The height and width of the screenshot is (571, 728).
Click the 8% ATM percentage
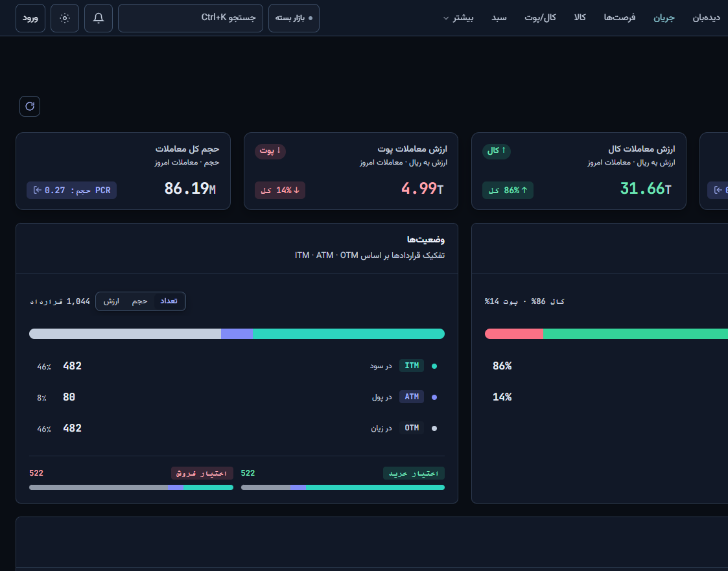pos(41,398)
